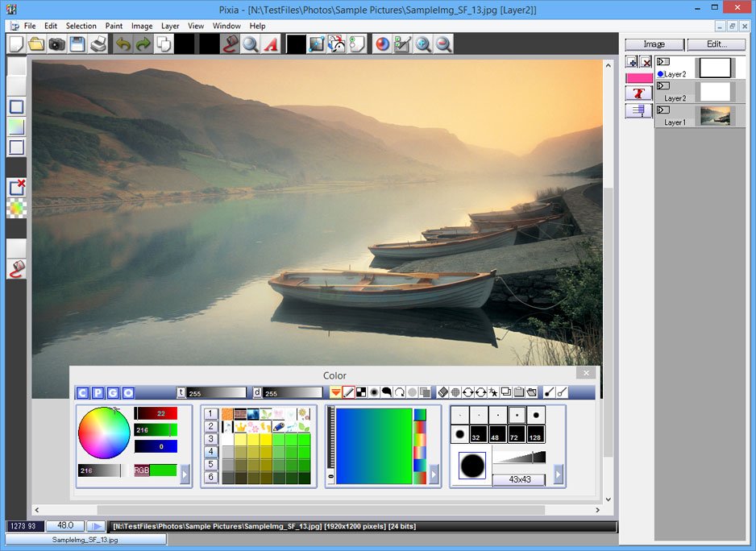Click the zoom in magnifier icon
The height and width of the screenshot is (551, 756).
(x=422, y=44)
